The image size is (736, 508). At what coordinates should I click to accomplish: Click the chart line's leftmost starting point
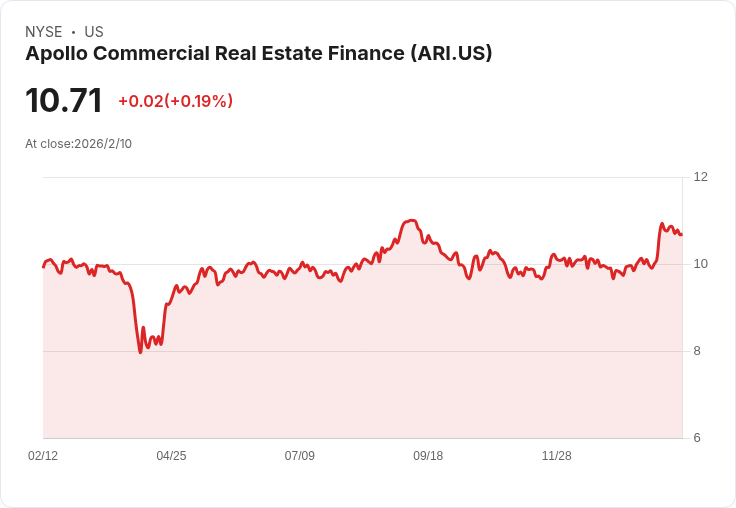point(44,267)
